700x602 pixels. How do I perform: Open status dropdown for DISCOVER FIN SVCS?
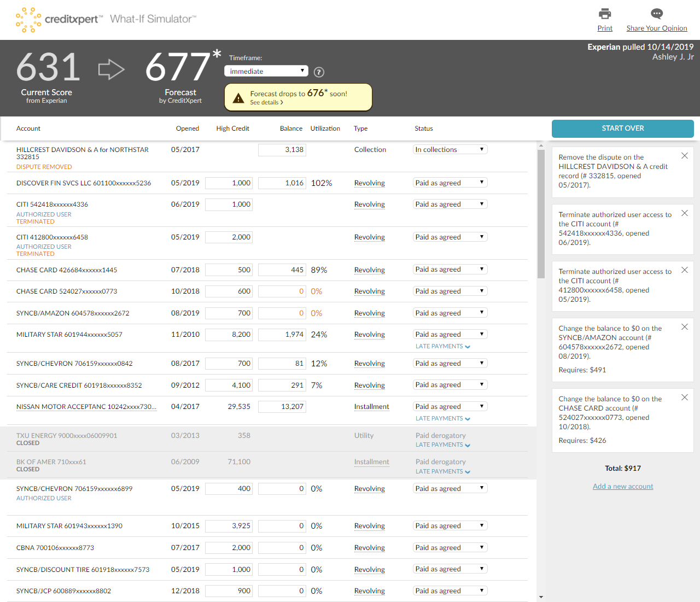tap(450, 183)
